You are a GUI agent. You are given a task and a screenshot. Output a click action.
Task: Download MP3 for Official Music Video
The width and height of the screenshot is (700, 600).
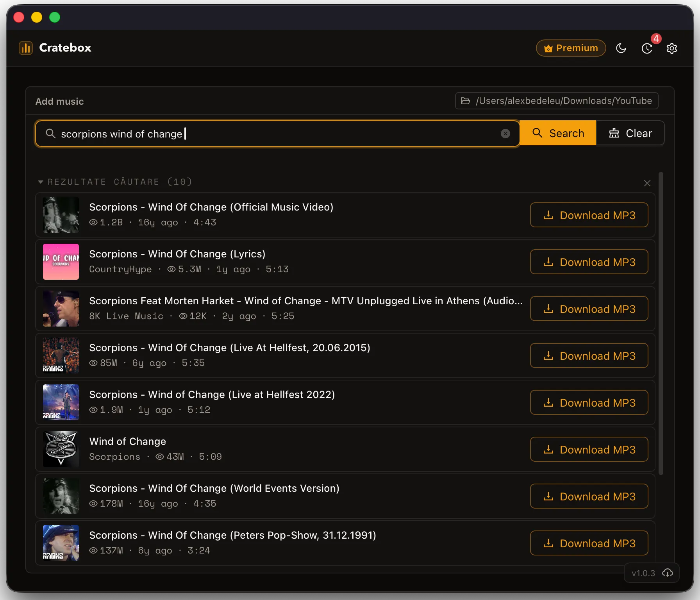[589, 215]
